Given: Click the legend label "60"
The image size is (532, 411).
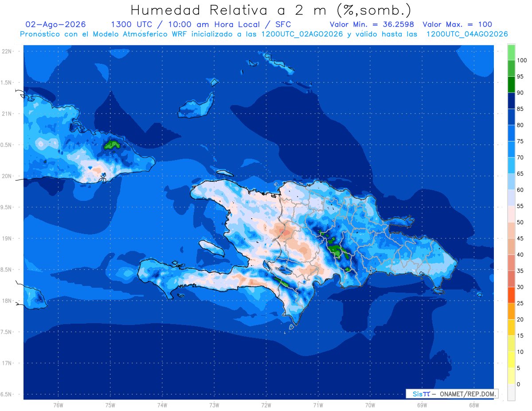Looking at the screenshot, I should [520, 190].
